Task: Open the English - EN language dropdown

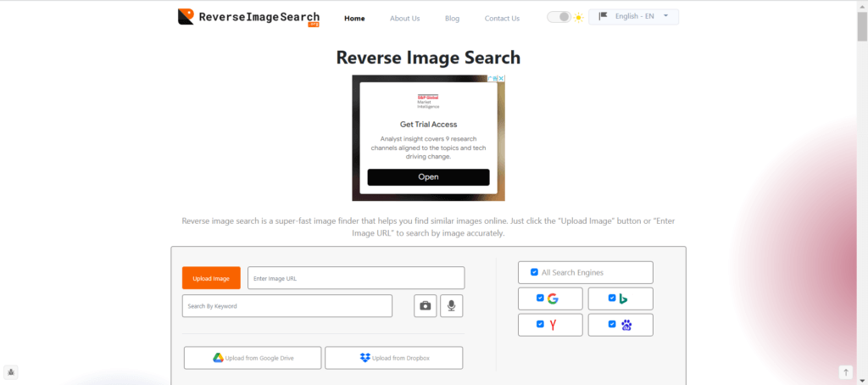Action: pyautogui.click(x=633, y=17)
